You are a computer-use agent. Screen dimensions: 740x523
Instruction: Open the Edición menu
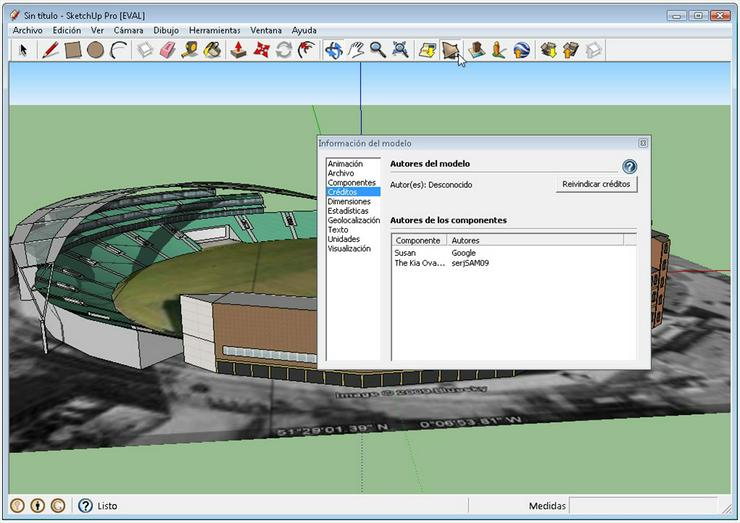[x=67, y=30]
